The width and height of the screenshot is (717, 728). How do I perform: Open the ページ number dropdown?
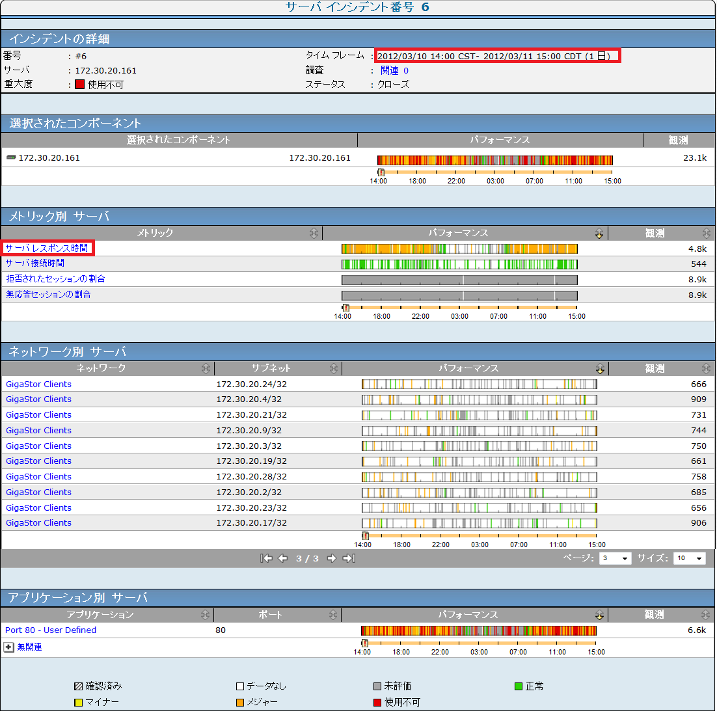click(x=615, y=559)
